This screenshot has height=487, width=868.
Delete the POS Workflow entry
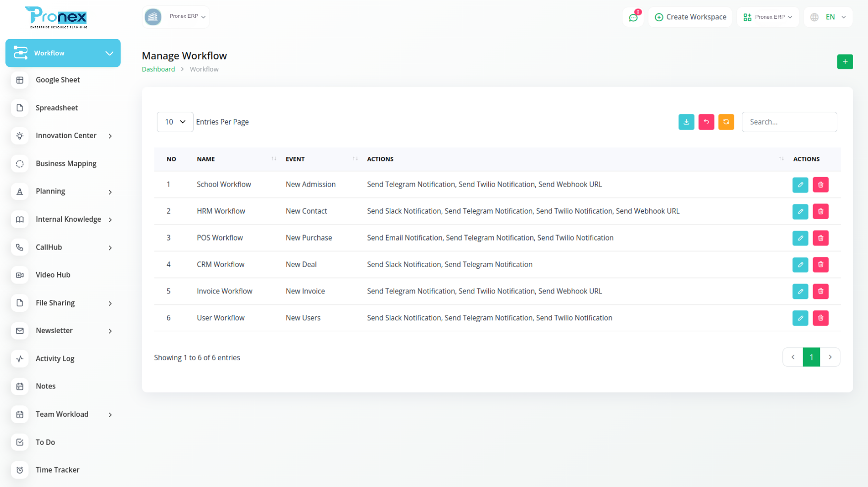point(820,238)
